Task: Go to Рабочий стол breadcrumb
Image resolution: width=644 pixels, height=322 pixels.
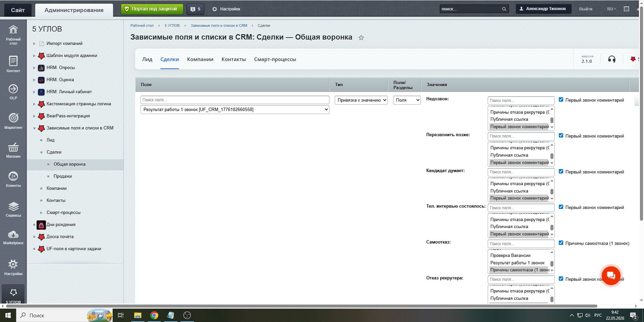Action: tap(142, 25)
